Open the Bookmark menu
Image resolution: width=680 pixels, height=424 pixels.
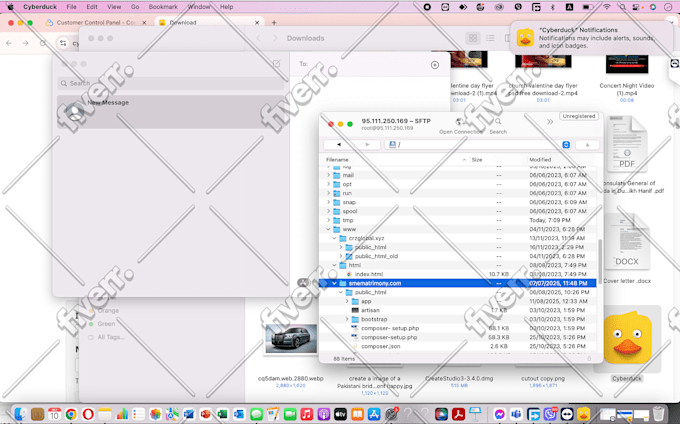[163, 7]
